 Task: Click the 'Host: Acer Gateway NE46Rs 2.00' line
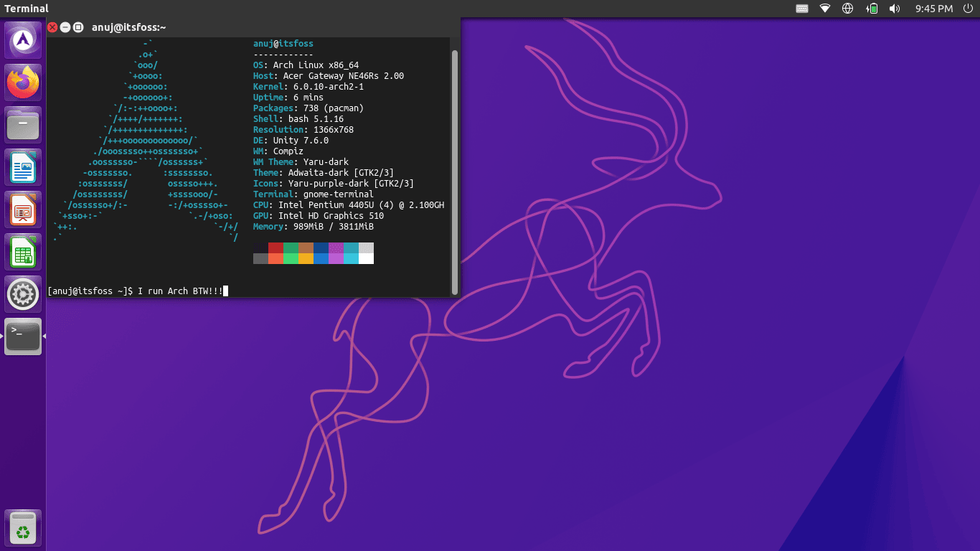point(329,76)
